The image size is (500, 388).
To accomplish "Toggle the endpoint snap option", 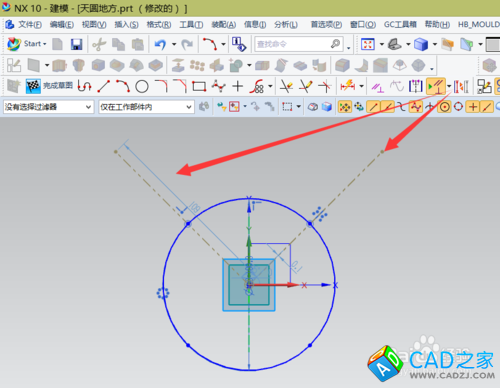I will pyautogui.click(x=373, y=107).
